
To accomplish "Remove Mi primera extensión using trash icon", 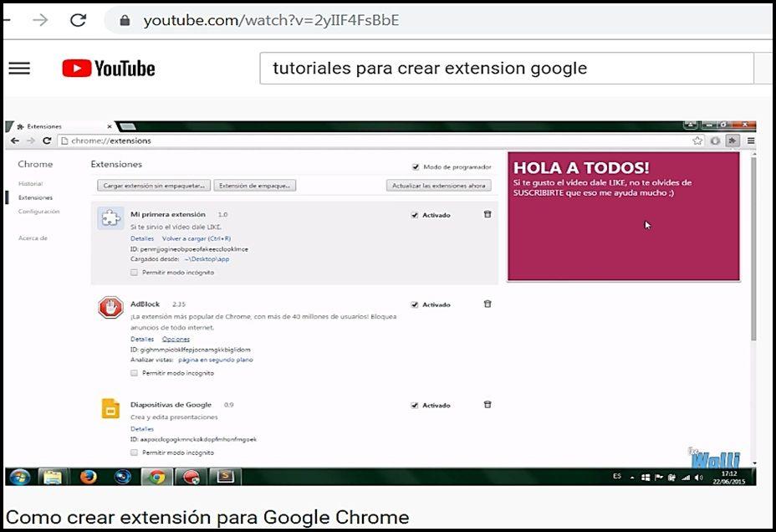I will pyautogui.click(x=488, y=215).
